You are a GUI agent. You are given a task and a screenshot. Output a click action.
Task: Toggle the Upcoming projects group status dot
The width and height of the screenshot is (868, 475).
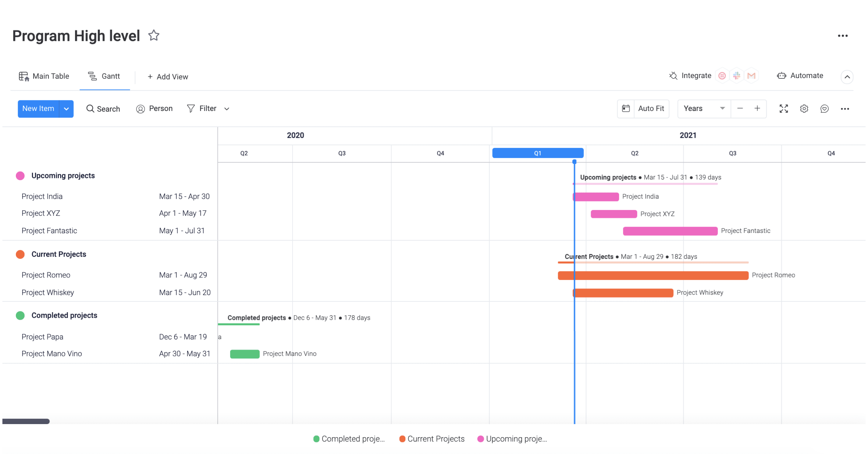20,175
